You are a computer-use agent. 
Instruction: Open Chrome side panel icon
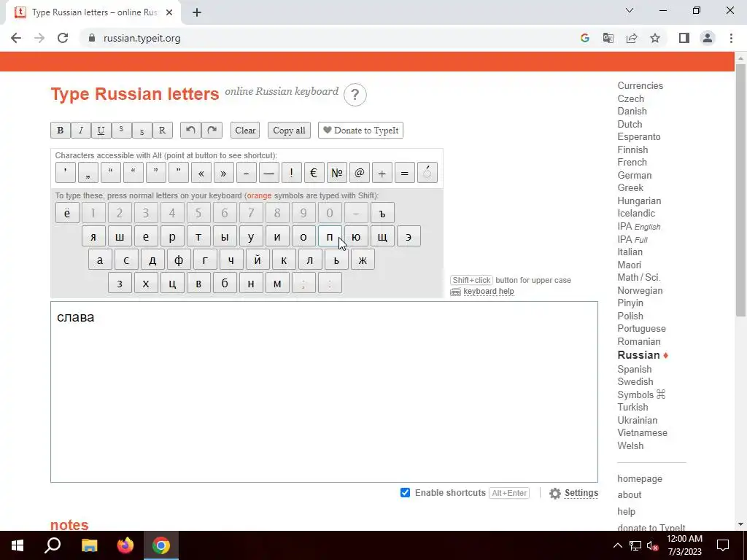pyautogui.click(x=684, y=38)
